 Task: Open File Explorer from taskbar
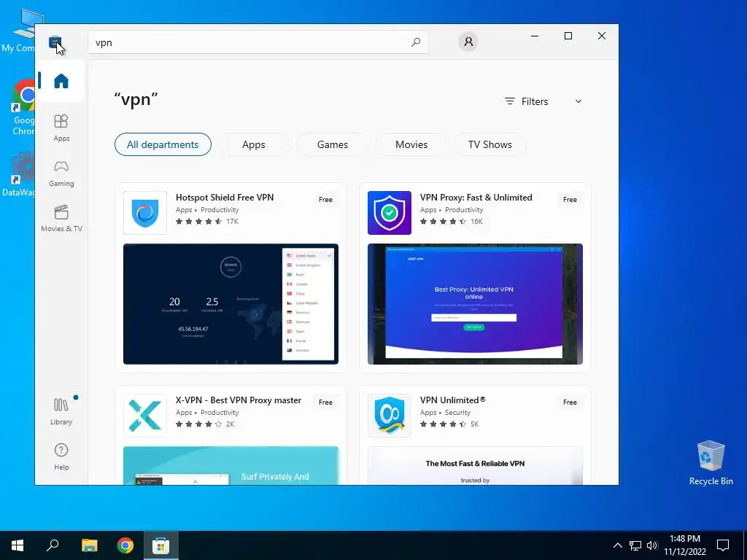tap(89, 545)
